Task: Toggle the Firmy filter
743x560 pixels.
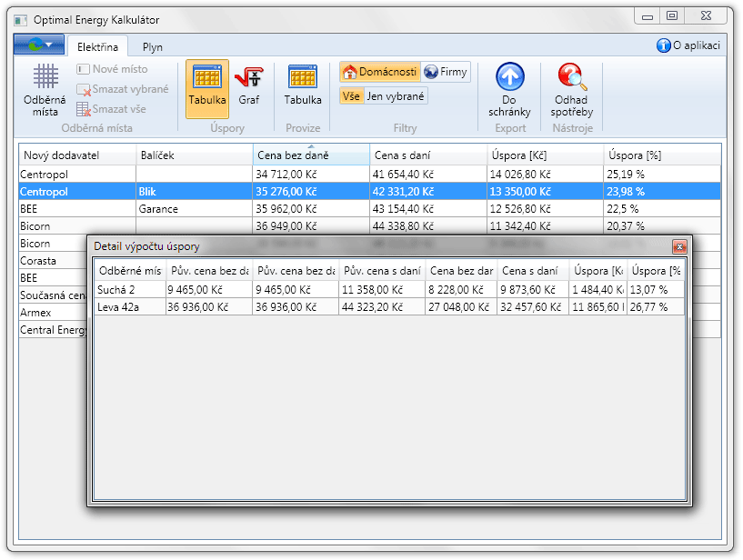Action: point(446,72)
